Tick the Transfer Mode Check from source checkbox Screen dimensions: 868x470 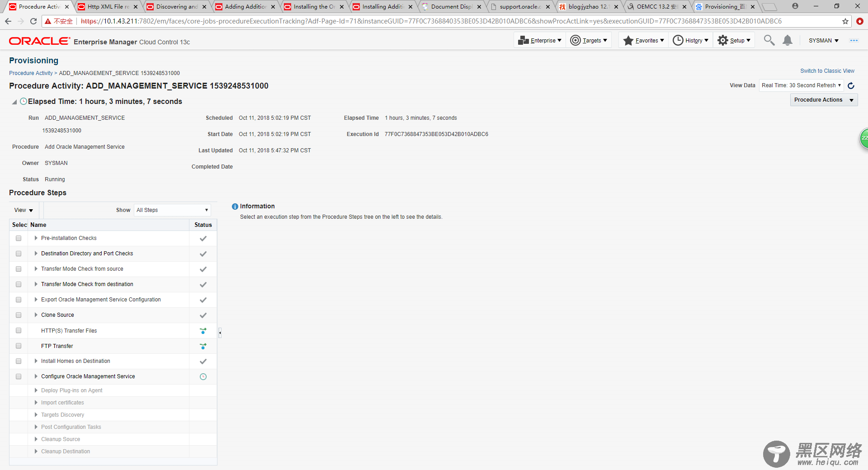click(19, 269)
